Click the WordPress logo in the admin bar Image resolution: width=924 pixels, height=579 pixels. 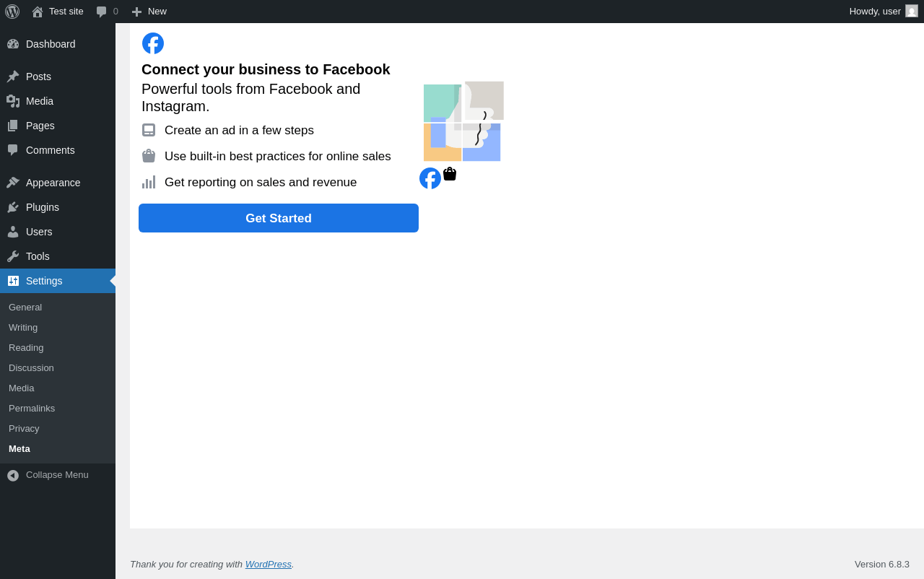[12, 12]
